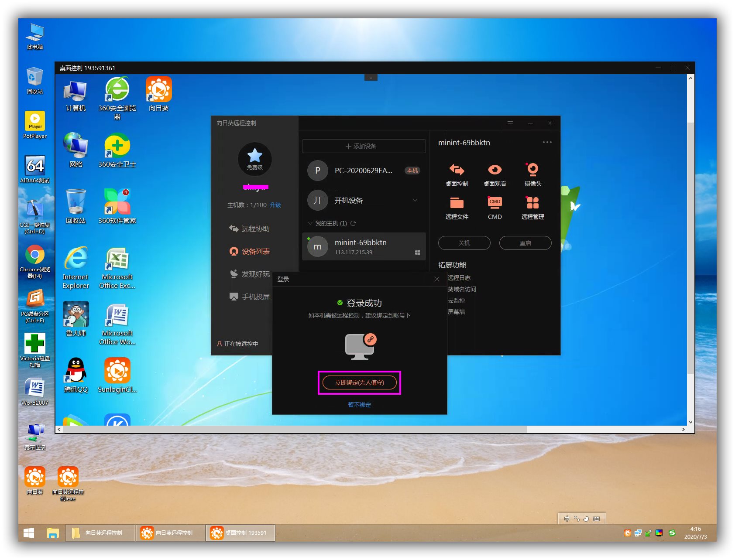Select 设备列表 in the sidebar
The image size is (735, 560).
coord(255,251)
